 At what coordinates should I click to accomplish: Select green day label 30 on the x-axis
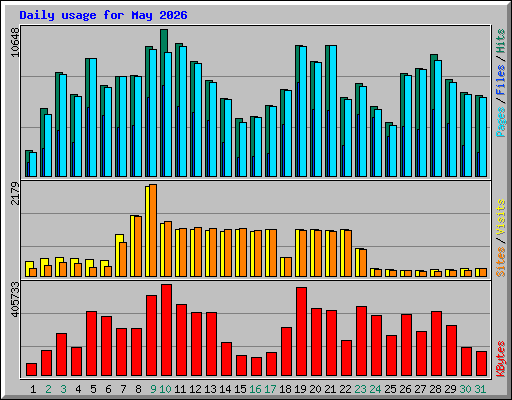[465, 389]
